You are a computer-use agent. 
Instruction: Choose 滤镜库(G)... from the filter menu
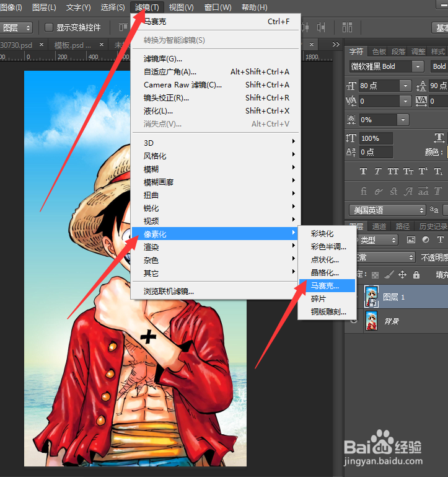[x=216, y=58]
